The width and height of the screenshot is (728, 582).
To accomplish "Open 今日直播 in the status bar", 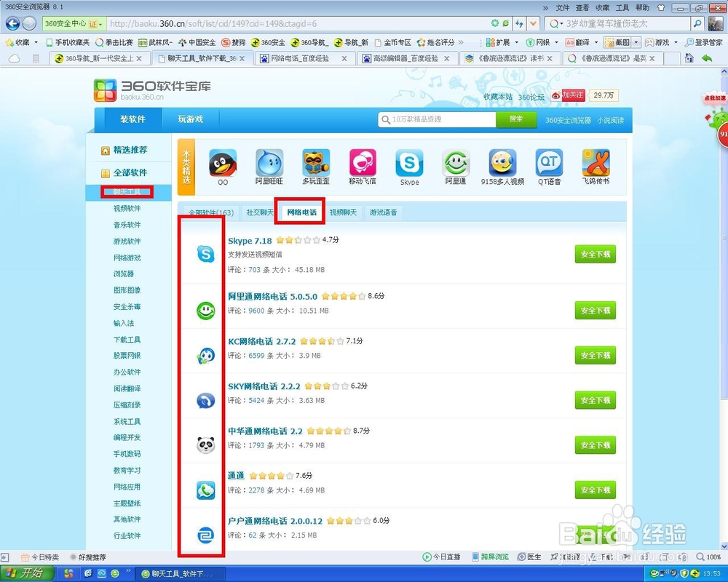I will (x=442, y=557).
